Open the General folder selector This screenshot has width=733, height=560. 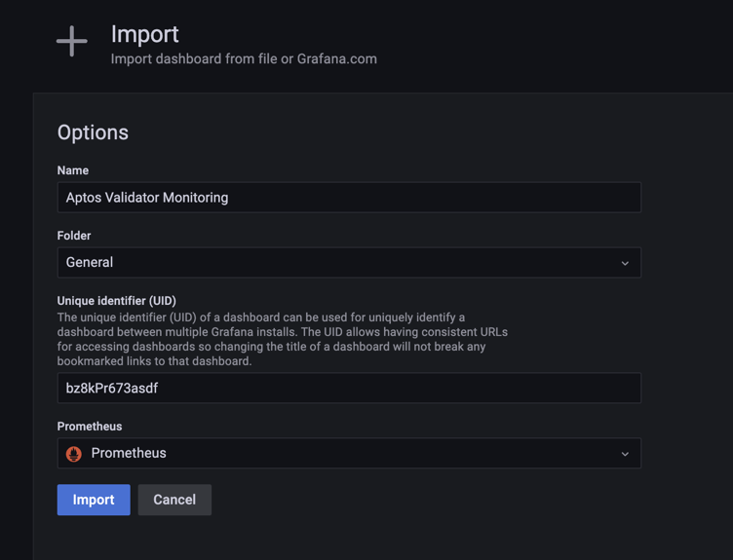[349, 263]
